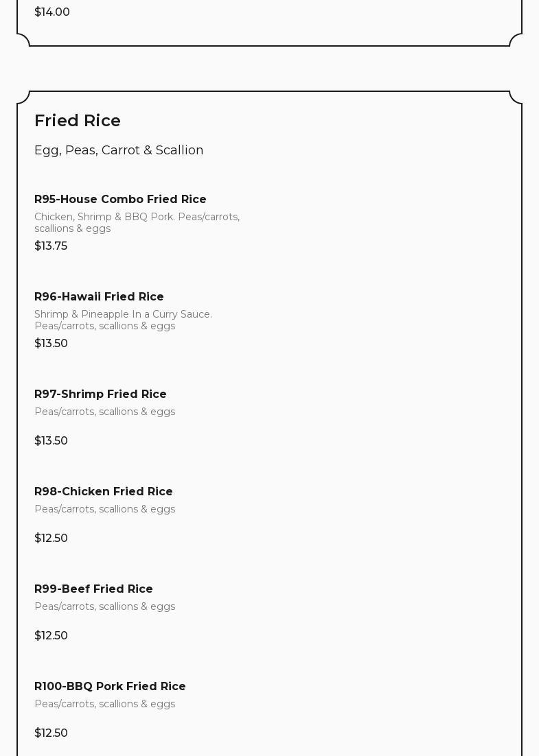
Task: Click the price under R96-Hawaii Fried Rice
Action: click(x=51, y=344)
